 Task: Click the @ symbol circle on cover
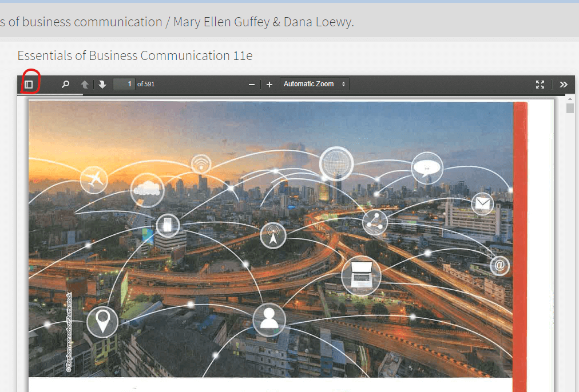499,266
